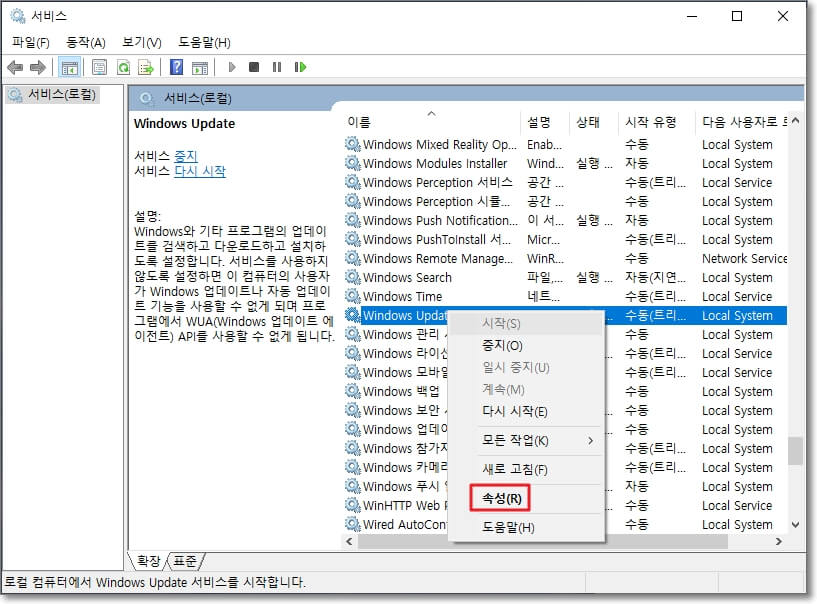
Task: Sort by the 시작 유형 column header
Action: click(x=657, y=122)
